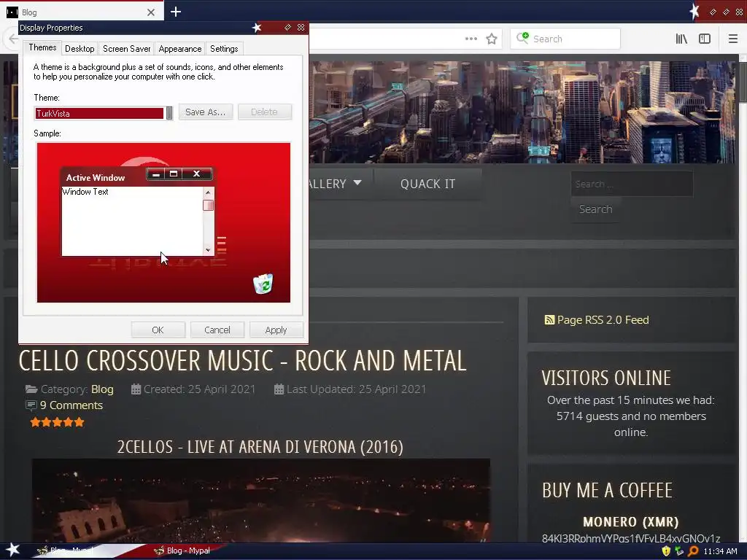The width and height of the screenshot is (747, 560).
Task: Open the Start menu star button
Action: 12,551
